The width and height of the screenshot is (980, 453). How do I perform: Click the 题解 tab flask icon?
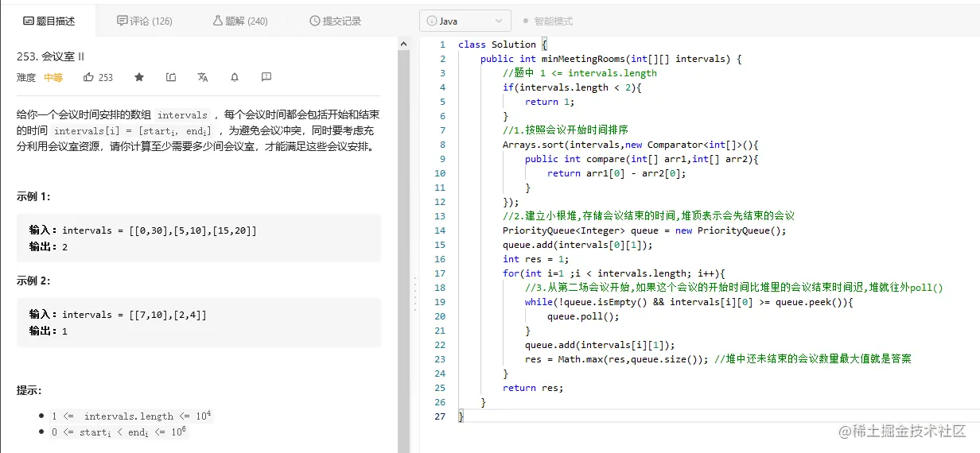pos(218,21)
